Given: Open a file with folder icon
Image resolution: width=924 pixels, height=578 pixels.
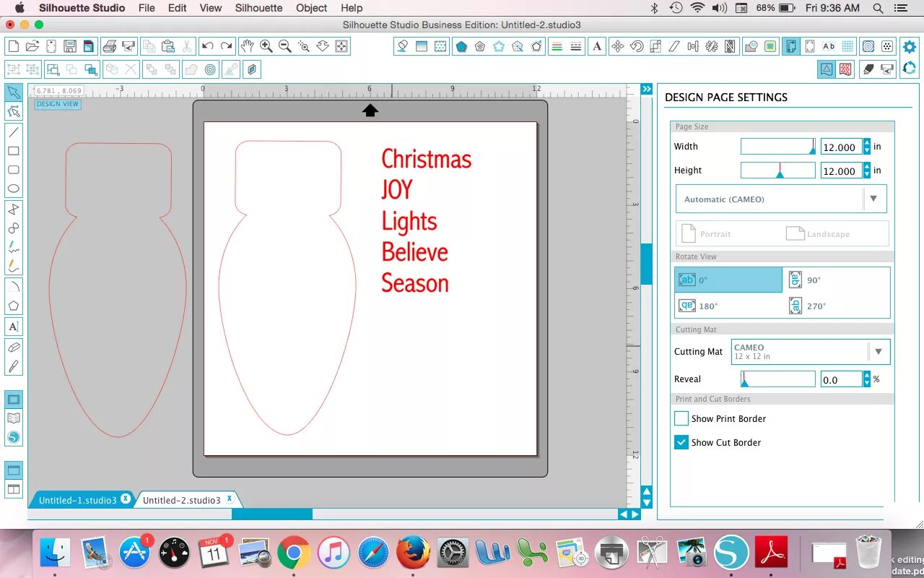Looking at the screenshot, I should (32, 46).
